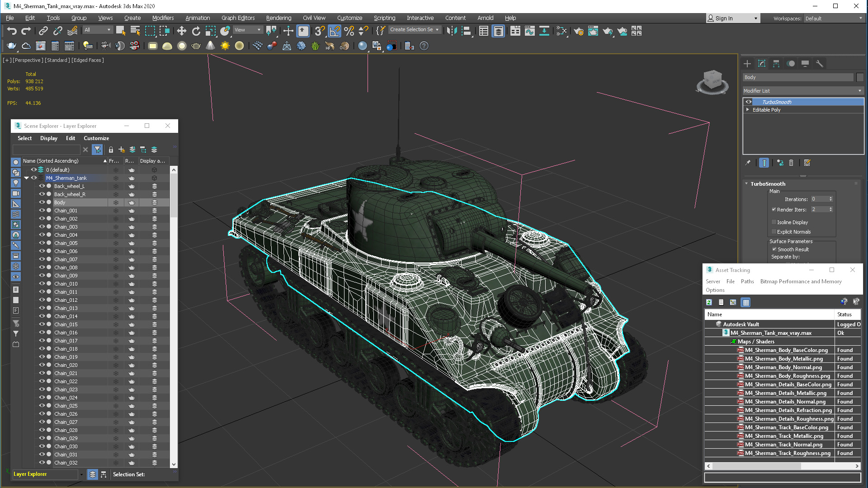
Task: Toggle visibility of M4_Sherman_tank layer
Action: [x=34, y=178]
